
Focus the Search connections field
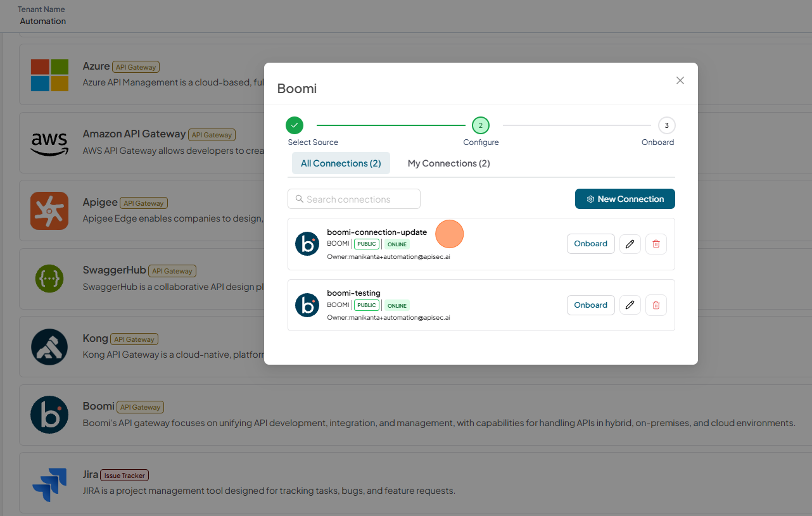point(354,199)
